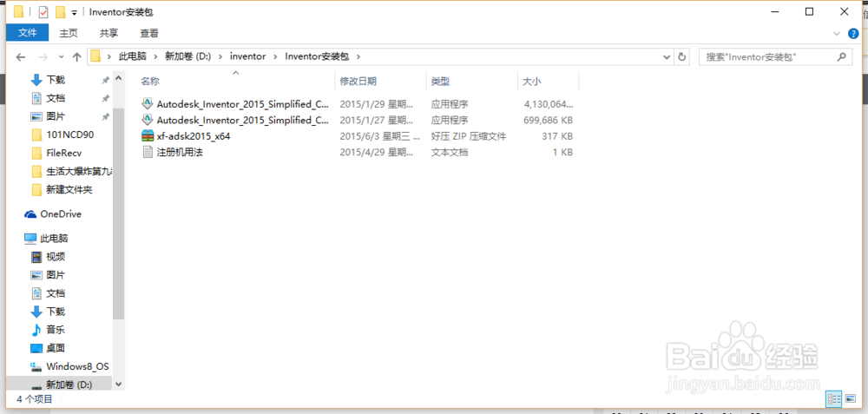
Task: Select 此电脑 in the navigation pane
Action: (x=54, y=239)
